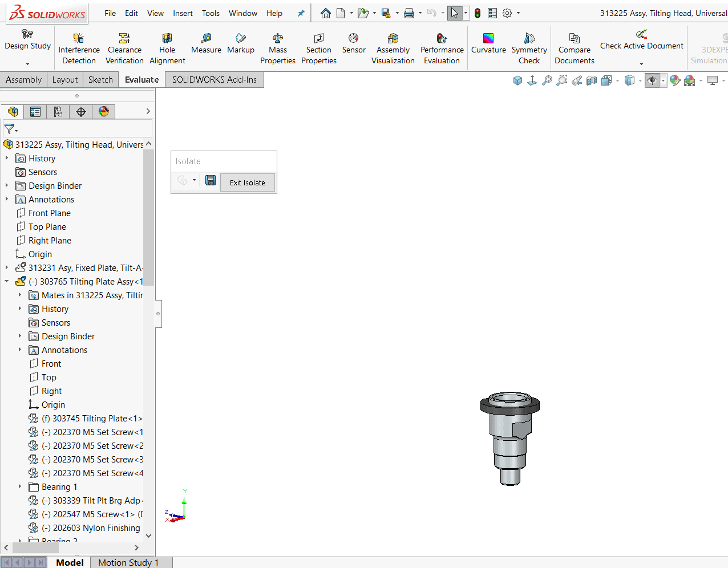Click Check Active Document button
This screenshot has height=568, width=728.
(641, 41)
